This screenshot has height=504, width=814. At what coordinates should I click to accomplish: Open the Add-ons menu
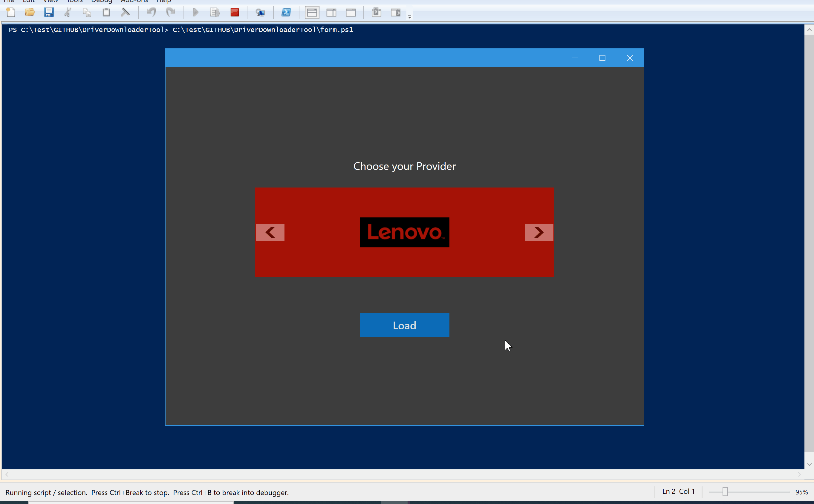134,1
